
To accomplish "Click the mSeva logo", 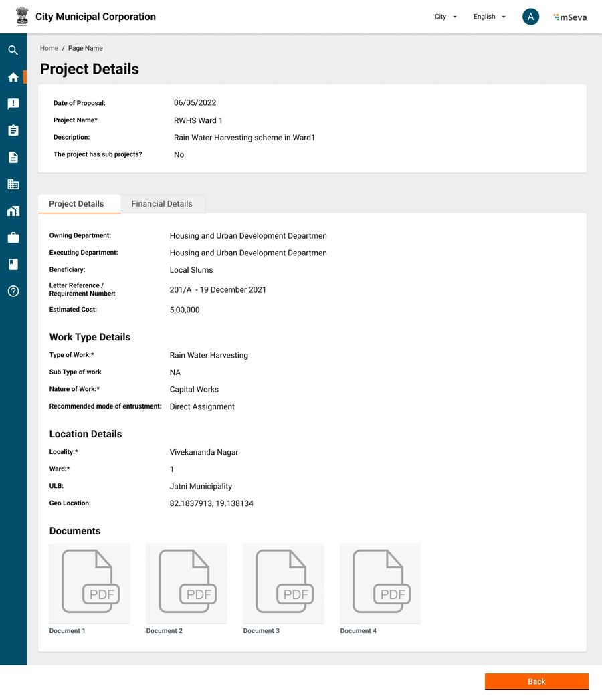I will [570, 17].
